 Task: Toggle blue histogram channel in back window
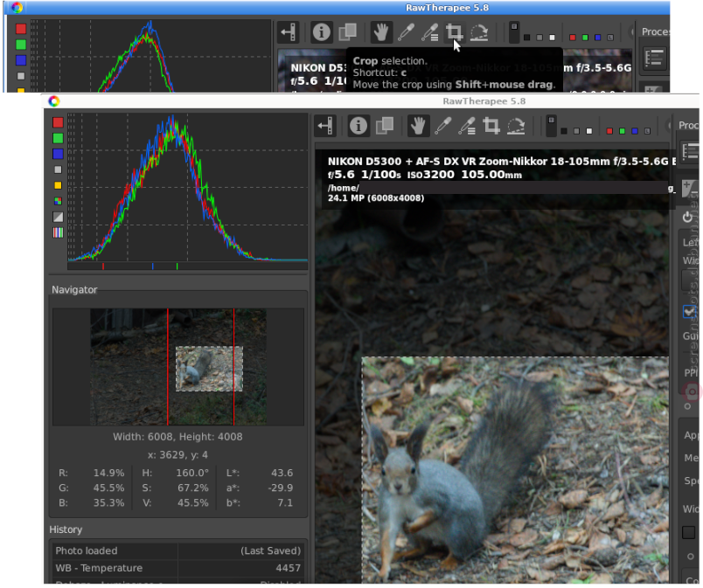pos(21,60)
